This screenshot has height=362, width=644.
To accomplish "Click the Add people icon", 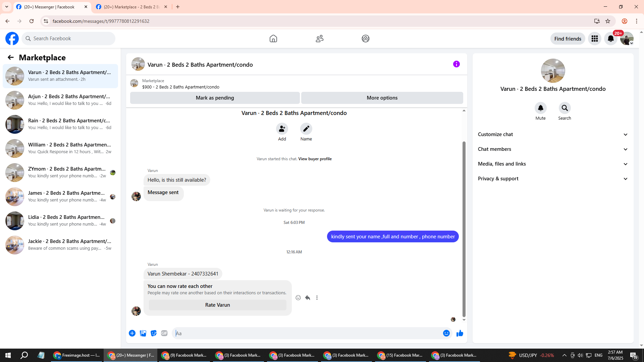I will [282, 129].
